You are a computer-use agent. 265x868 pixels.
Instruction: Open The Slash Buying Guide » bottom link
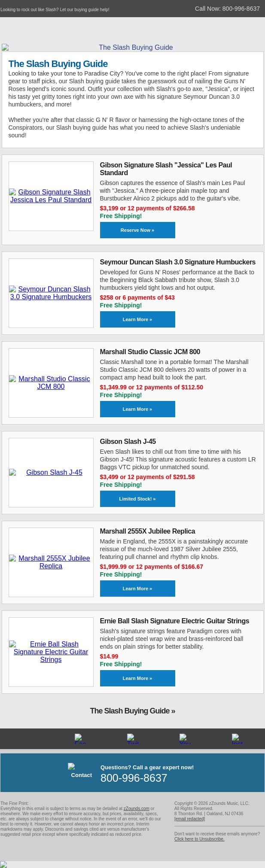[x=132, y=710]
